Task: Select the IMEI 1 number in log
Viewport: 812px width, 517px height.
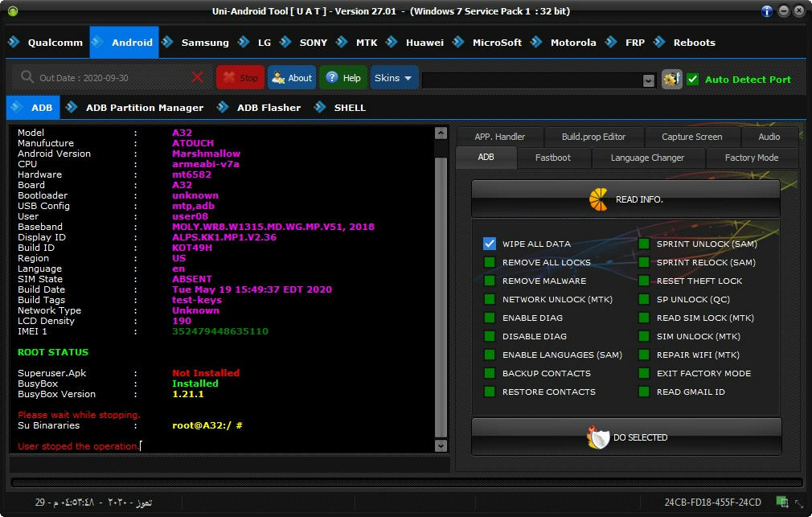Action: 220,331
